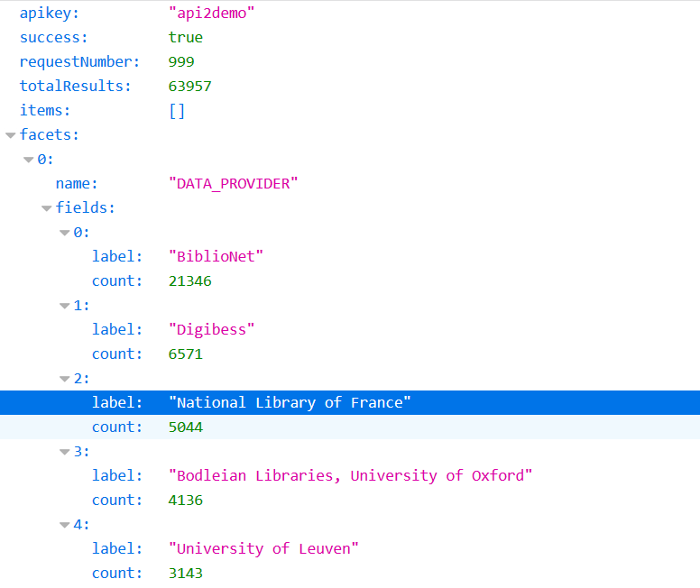Viewport: 700px width, 588px height.
Task: Click the "DATA_PROVIDER" name value
Action: 233,184
